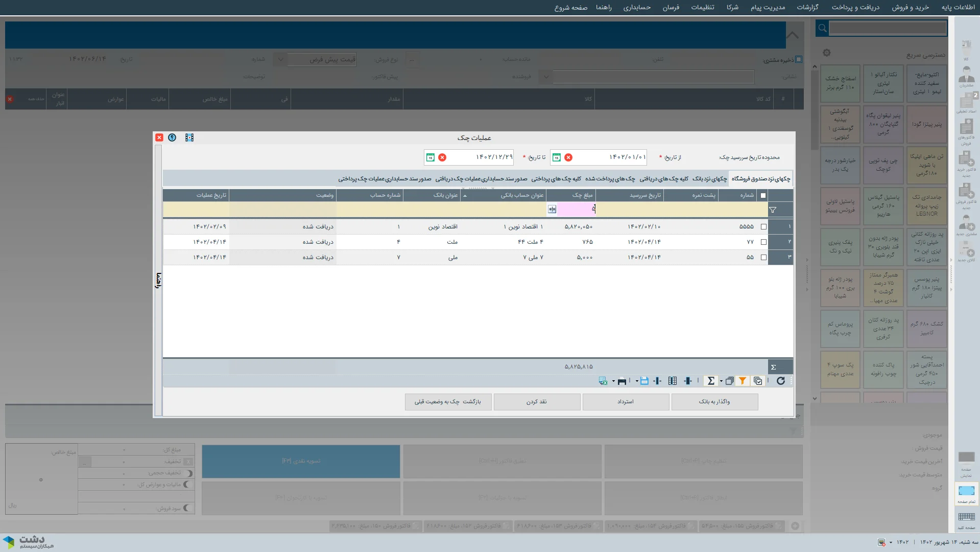The width and height of the screenshot is (980, 552).
Task: Check the checkbox for cheque number ۵۵۵۵
Action: 763,227
